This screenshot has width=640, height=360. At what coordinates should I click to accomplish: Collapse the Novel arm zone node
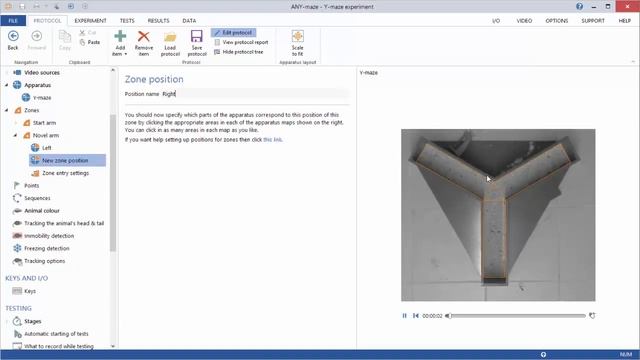(x=16, y=135)
